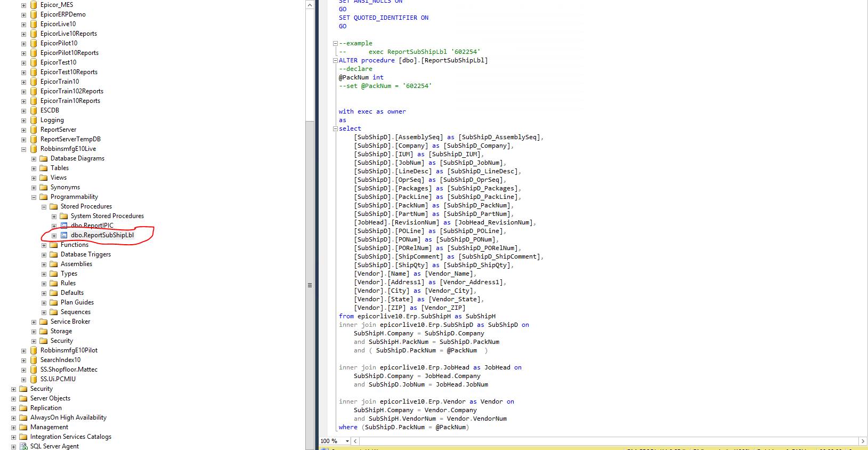Select the Views folder
This screenshot has height=450, width=868.
pos(58,178)
